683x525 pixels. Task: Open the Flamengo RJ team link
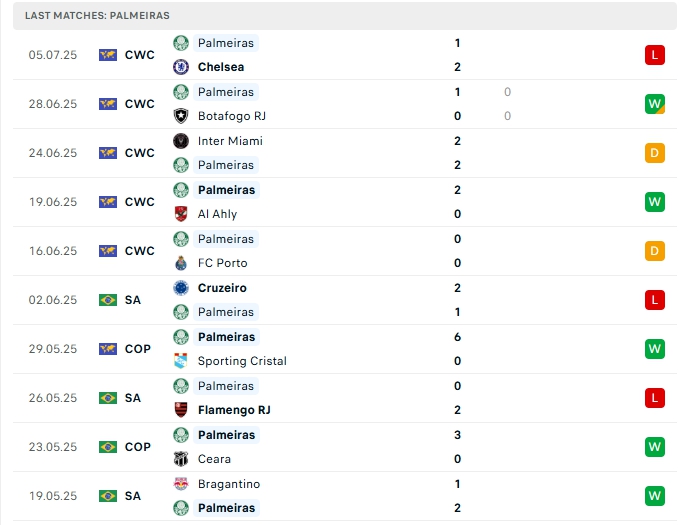coord(234,410)
